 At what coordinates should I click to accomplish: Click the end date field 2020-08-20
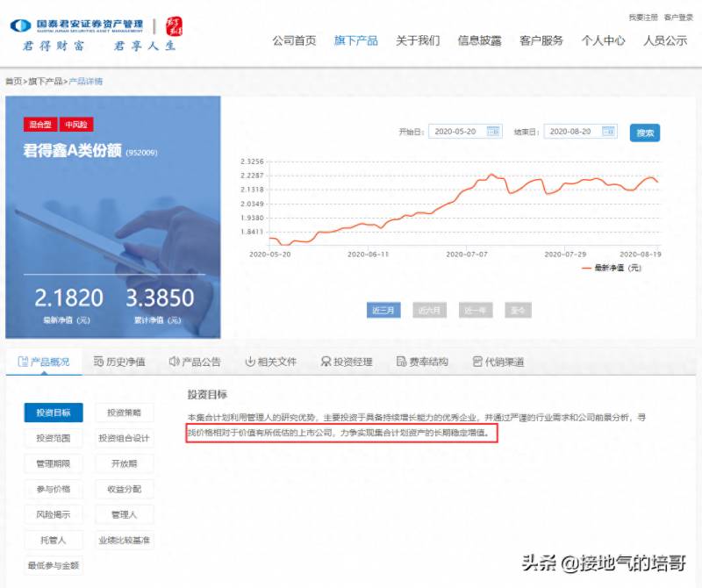(x=580, y=132)
